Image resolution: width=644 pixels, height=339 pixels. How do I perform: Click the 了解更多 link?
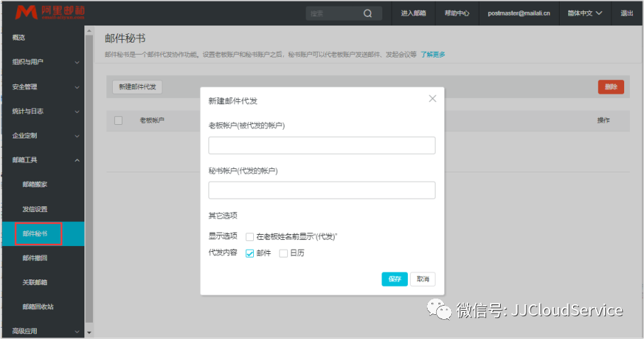pyautogui.click(x=433, y=54)
